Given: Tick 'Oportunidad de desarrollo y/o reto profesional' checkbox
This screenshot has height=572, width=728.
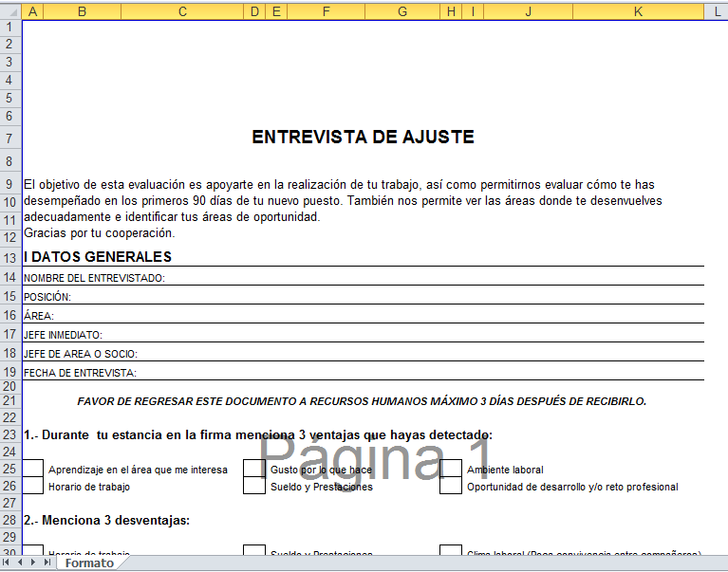Looking at the screenshot, I should (451, 486).
